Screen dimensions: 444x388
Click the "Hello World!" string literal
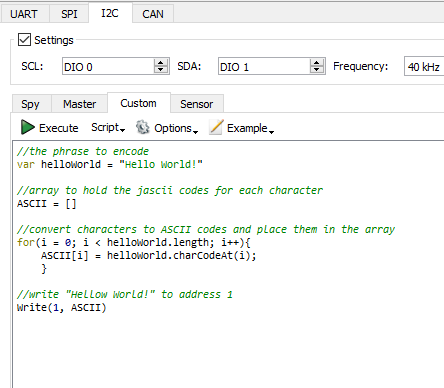pyautogui.click(x=161, y=164)
